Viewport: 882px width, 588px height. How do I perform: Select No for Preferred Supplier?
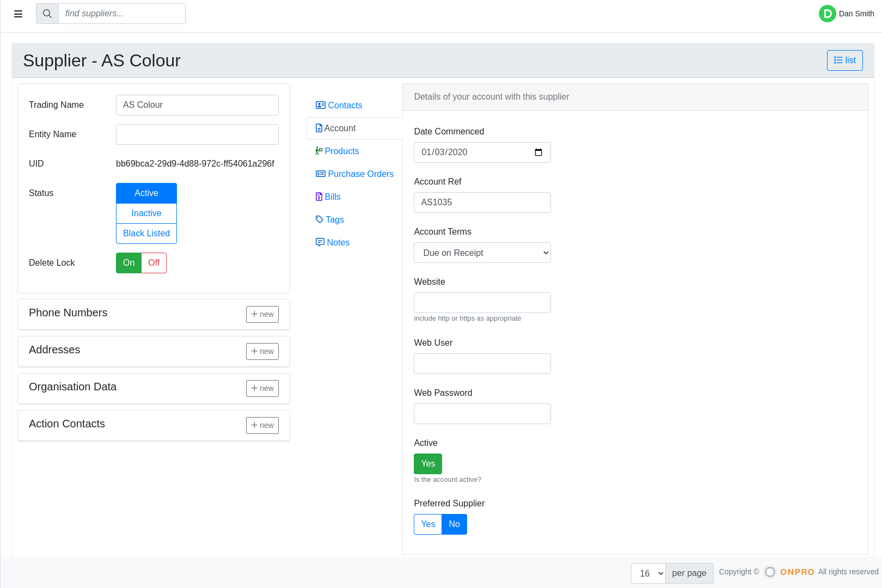click(x=455, y=524)
